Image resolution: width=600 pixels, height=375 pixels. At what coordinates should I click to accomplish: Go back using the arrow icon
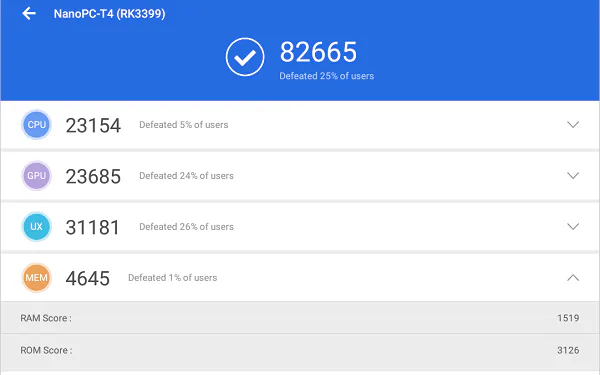(29, 14)
